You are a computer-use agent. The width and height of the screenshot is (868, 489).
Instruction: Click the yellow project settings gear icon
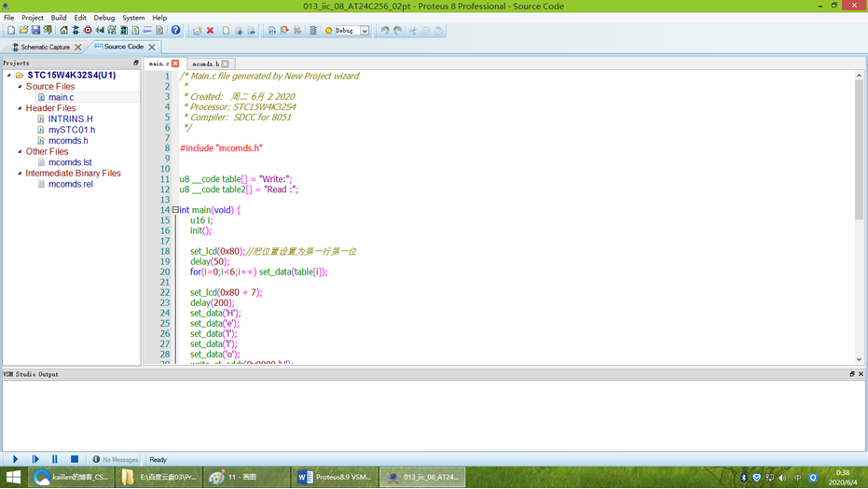point(328,31)
